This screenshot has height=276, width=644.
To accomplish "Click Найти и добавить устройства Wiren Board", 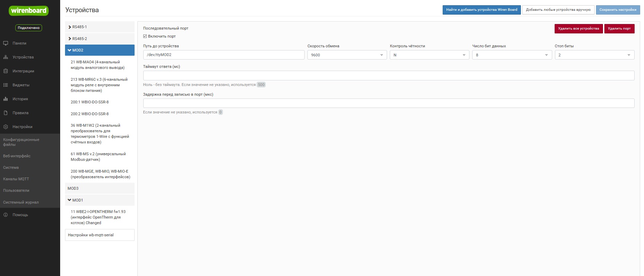I will (x=482, y=10).
